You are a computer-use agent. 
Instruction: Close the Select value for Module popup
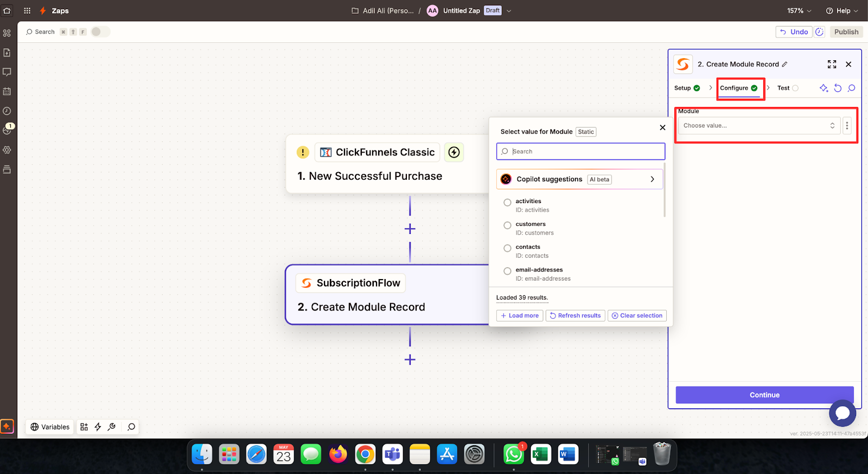coord(662,128)
